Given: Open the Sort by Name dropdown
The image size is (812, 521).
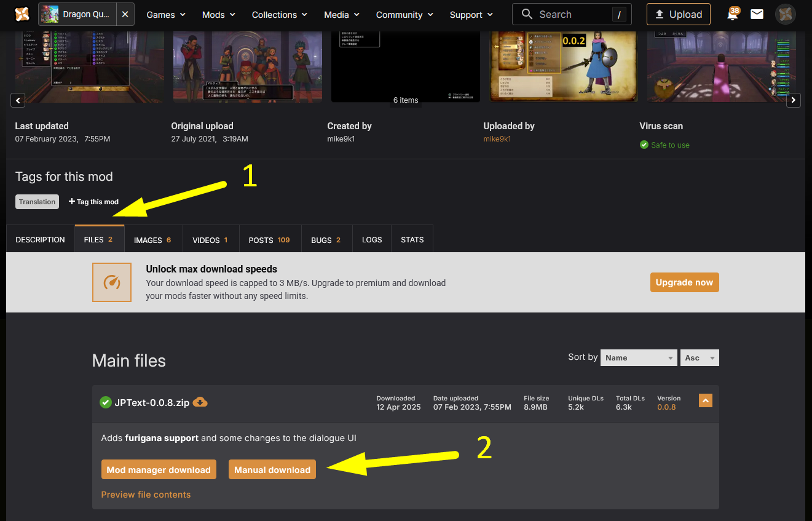Looking at the screenshot, I should (639, 357).
